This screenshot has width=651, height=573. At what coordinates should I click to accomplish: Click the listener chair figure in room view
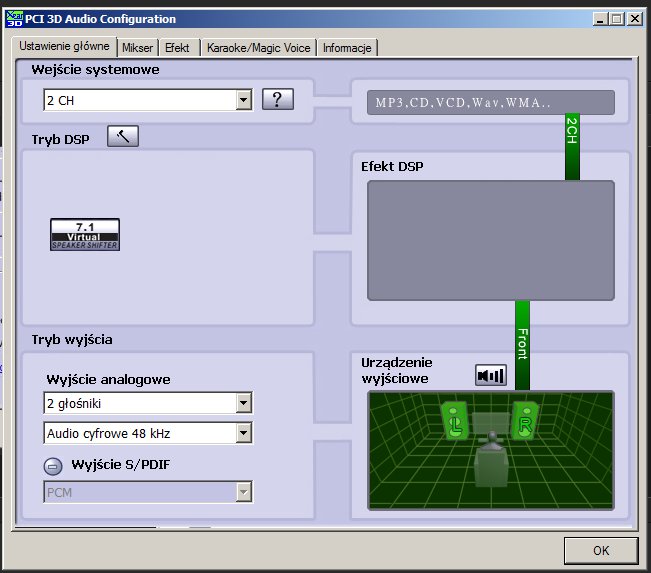point(492,460)
